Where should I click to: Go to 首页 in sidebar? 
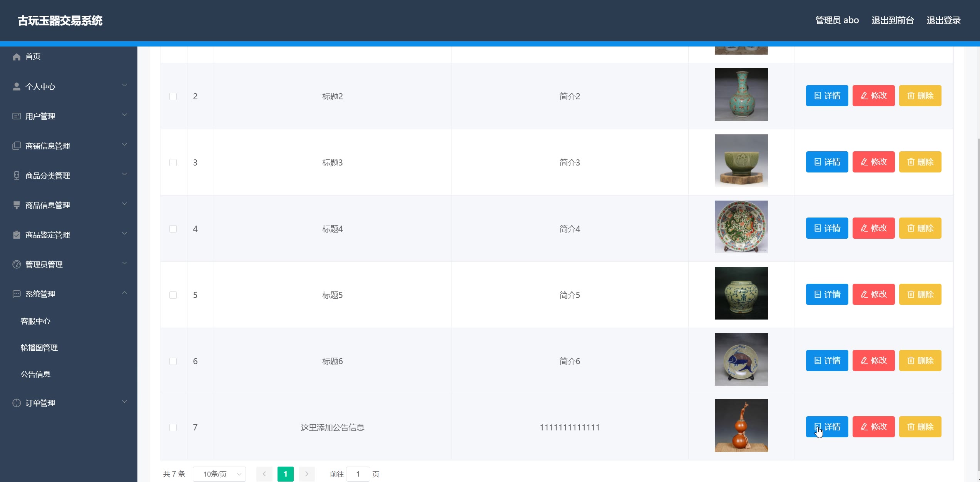pyautogui.click(x=33, y=57)
